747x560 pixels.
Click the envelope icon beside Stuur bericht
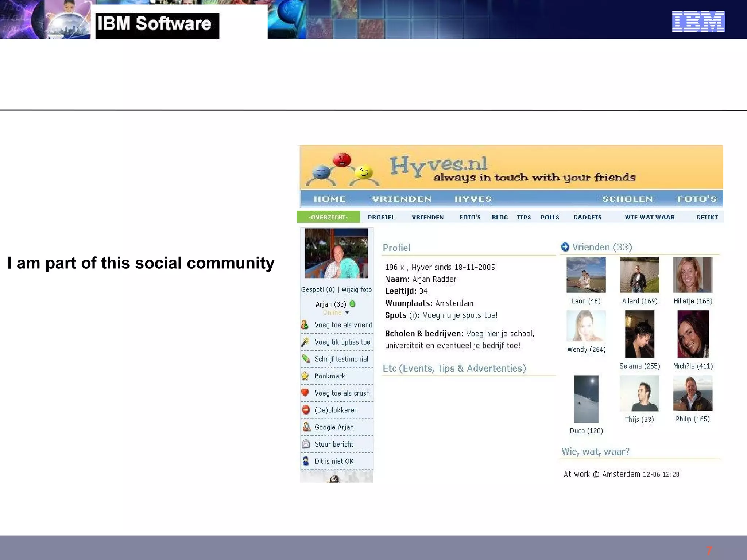click(x=306, y=444)
